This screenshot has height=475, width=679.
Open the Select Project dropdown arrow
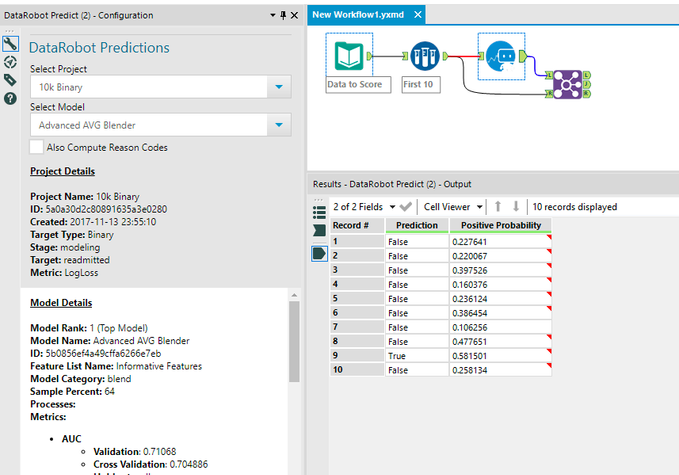279,87
